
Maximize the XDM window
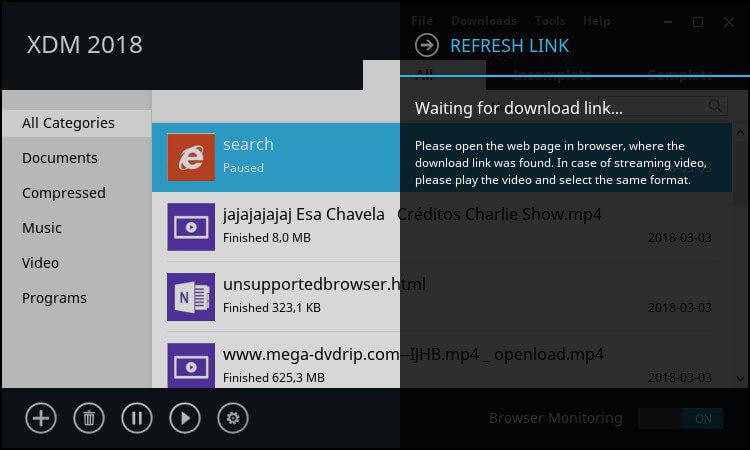pos(698,22)
